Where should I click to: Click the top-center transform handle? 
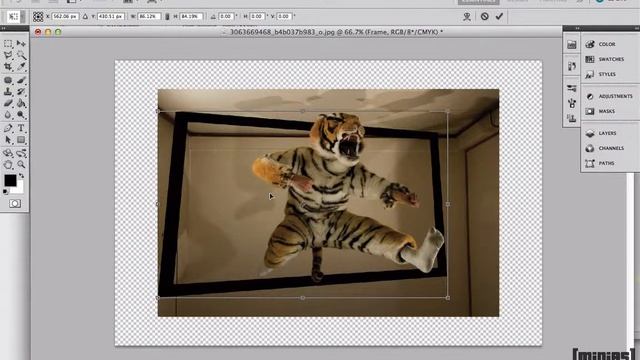tap(302, 111)
